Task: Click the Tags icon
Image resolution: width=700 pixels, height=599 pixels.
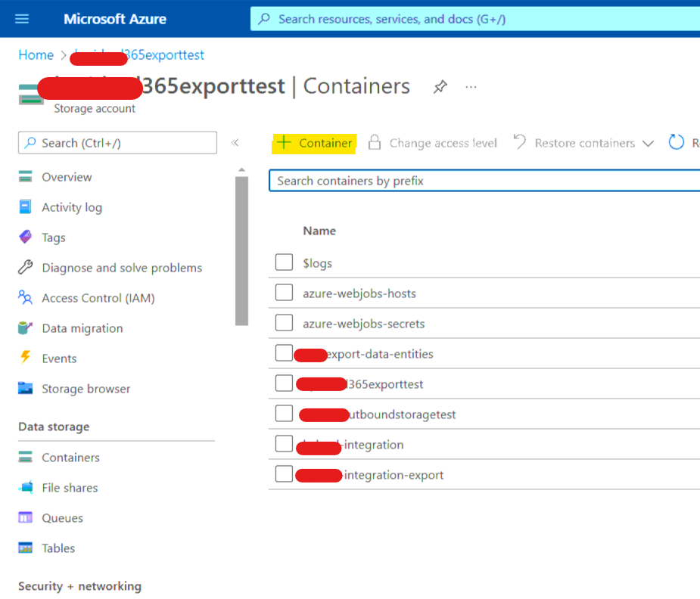Action: click(x=26, y=237)
